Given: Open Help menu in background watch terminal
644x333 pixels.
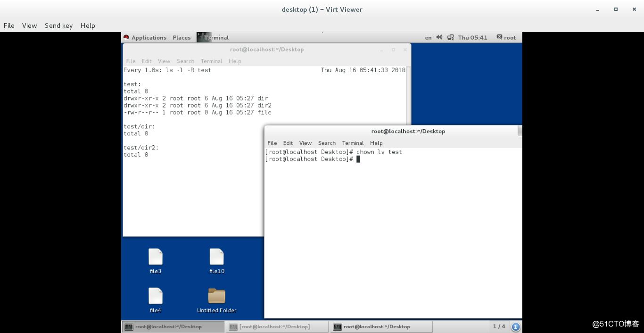Looking at the screenshot, I should [235, 61].
